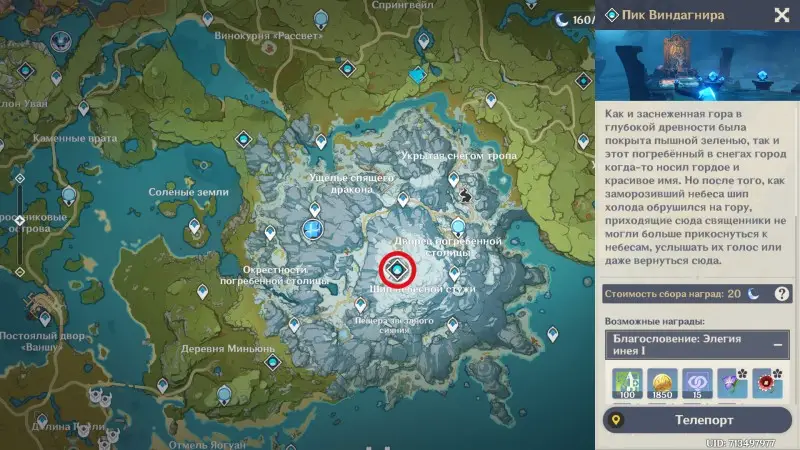
Task: Select the large round marker above Винокурня «Рассвет»
Action: click(321, 20)
